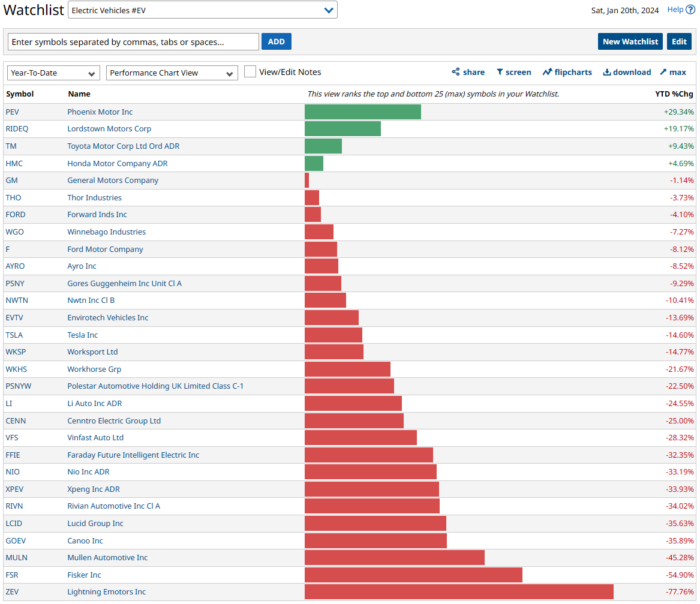The width and height of the screenshot is (700, 604).
Task: Open the Phoenix Motor Inc link
Action: click(x=100, y=112)
